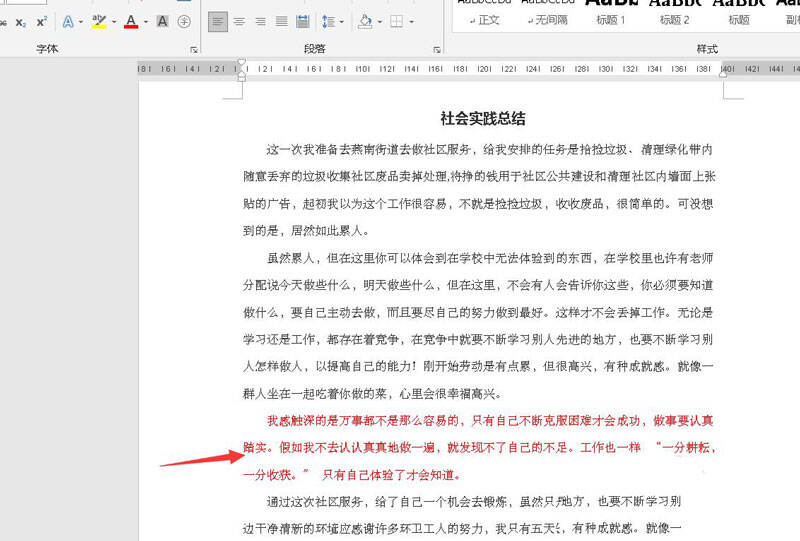Viewport: 800px width, 541px height.
Task: Align text to the right
Action: pos(260,21)
